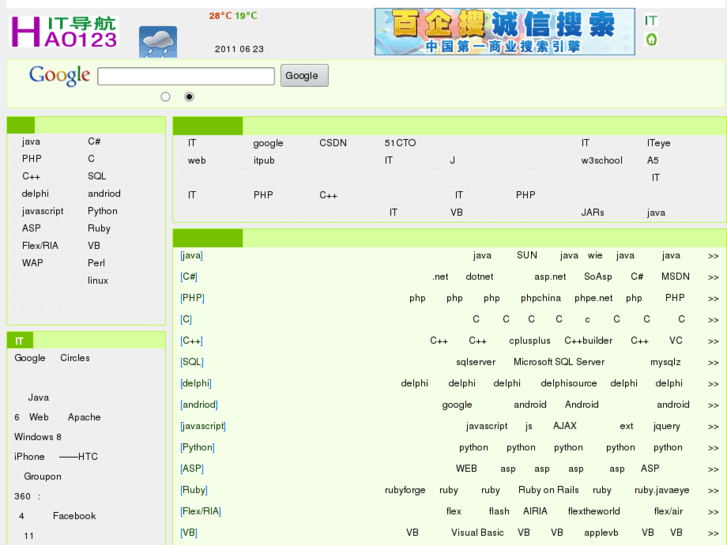The width and height of the screenshot is (727, 545).
Task: Click the C++builder link
Action: (x=588, y=340)
